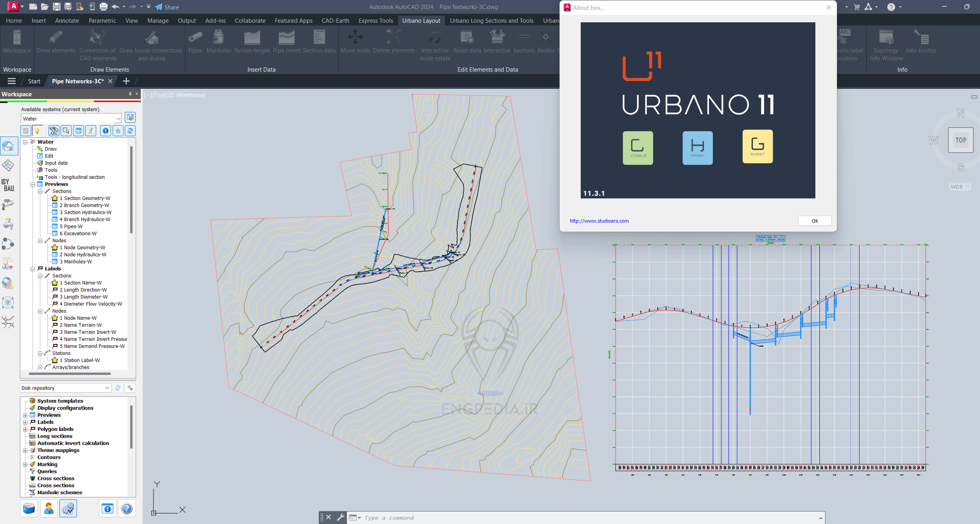Collapse the Labels tree branch
Image resolution: width=980 pixels, height=524 pixels.
[x=33, y=268]
